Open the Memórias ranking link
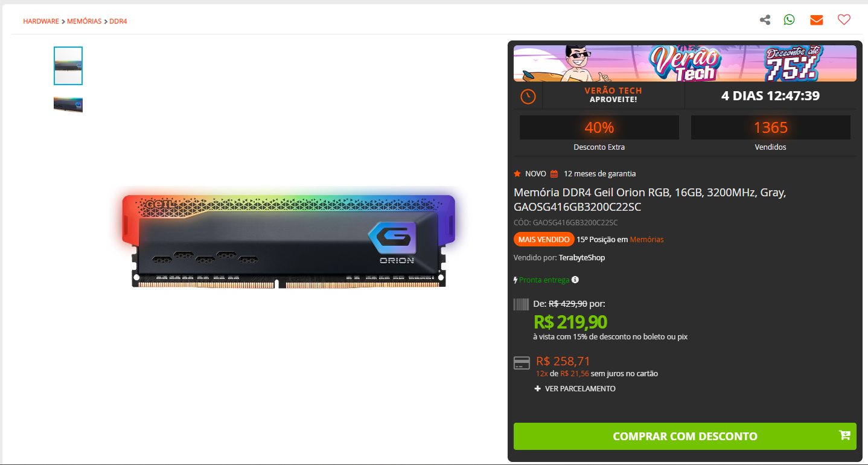The height and width of the screenshot is (465, 868). click(x=646, y=240)
